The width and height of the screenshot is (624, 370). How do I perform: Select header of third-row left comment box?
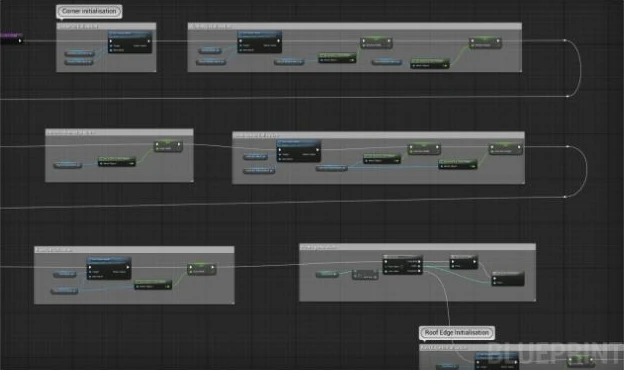tap(134, 249)
